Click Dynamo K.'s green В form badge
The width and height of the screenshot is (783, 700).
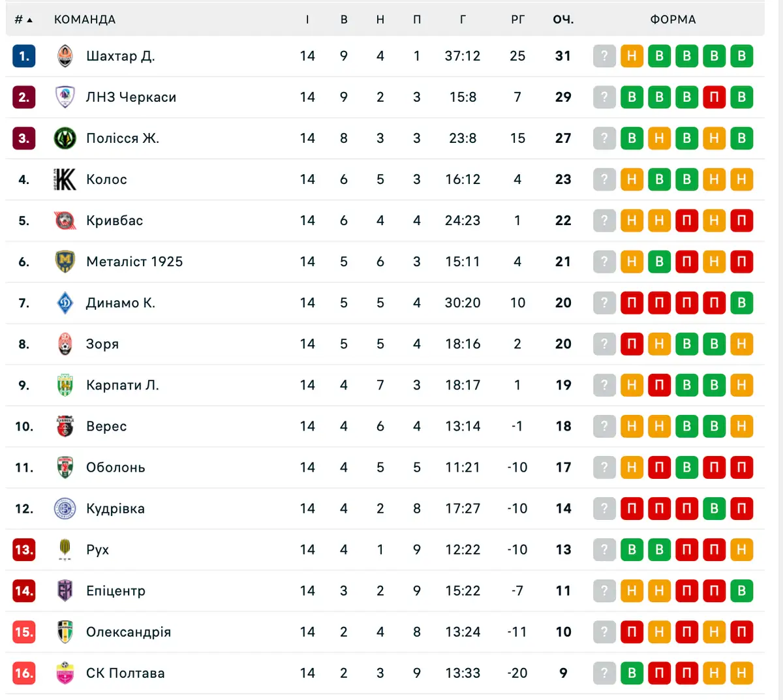(x=742, y=303)
